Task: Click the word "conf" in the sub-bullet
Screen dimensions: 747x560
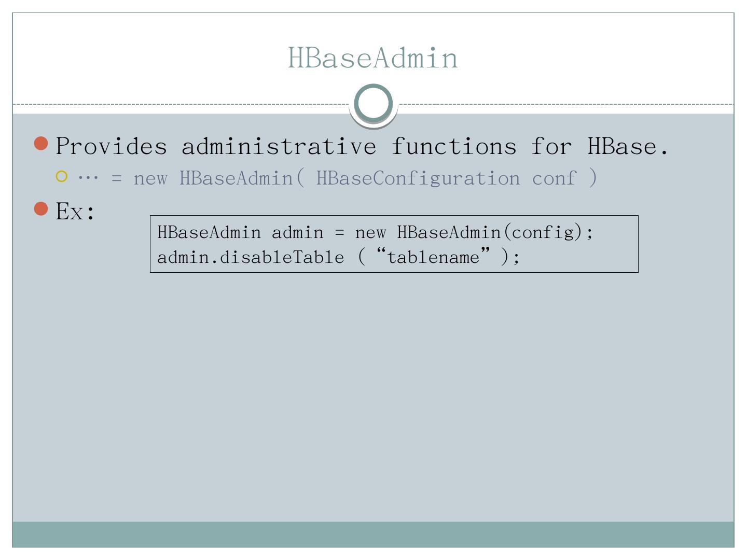Action: [554, 178]
